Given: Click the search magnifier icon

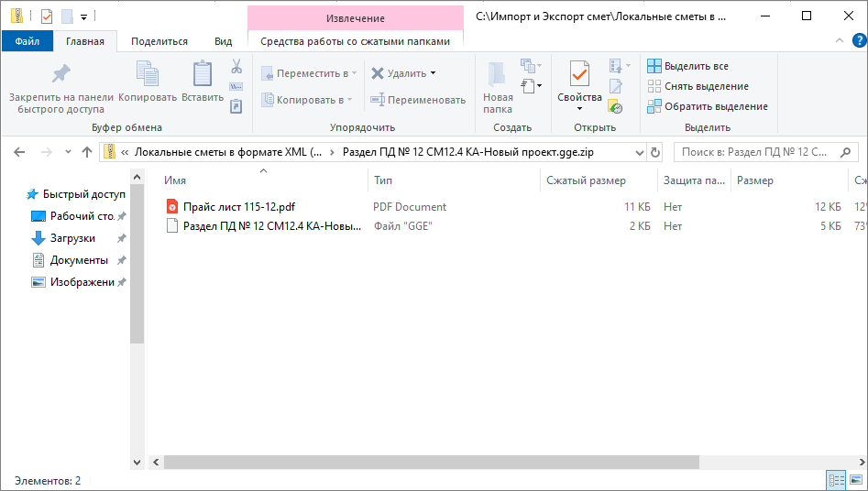Looking at the screenshot, I should point(845,152).
